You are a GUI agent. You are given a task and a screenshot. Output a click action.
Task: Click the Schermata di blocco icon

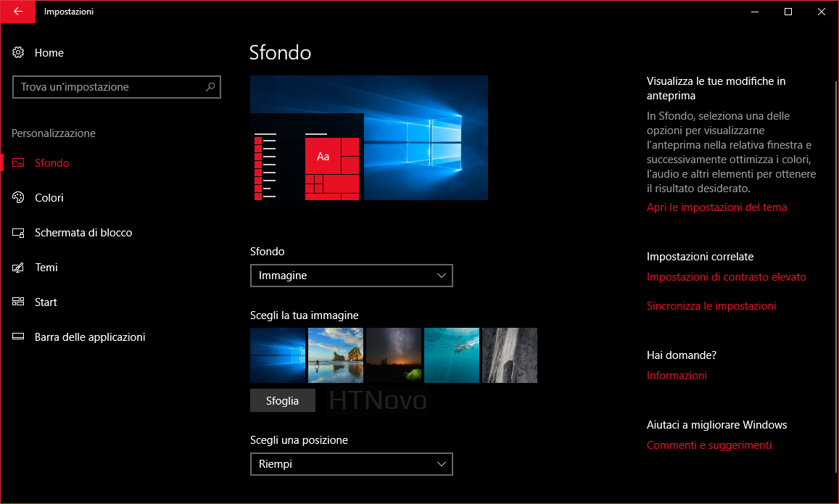tap(18, 233)
